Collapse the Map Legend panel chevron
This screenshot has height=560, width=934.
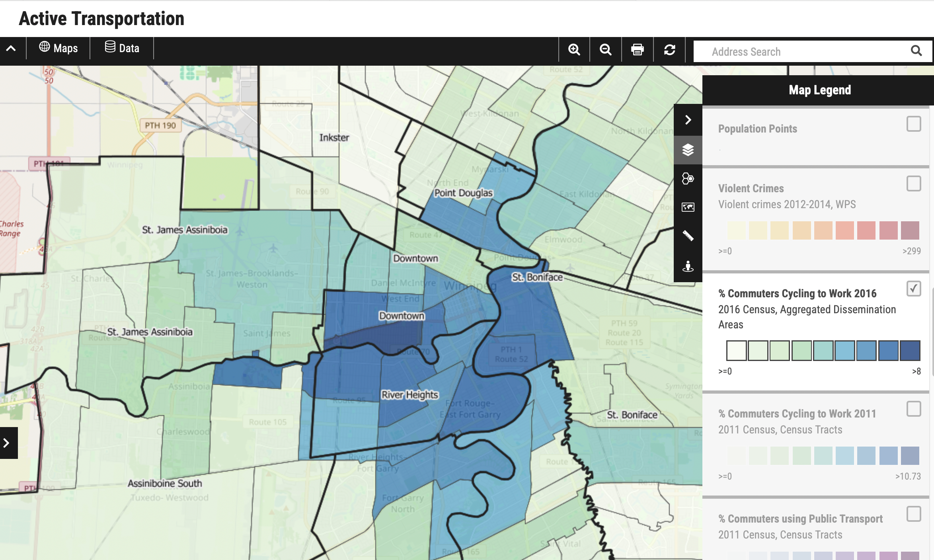(688, 120)
